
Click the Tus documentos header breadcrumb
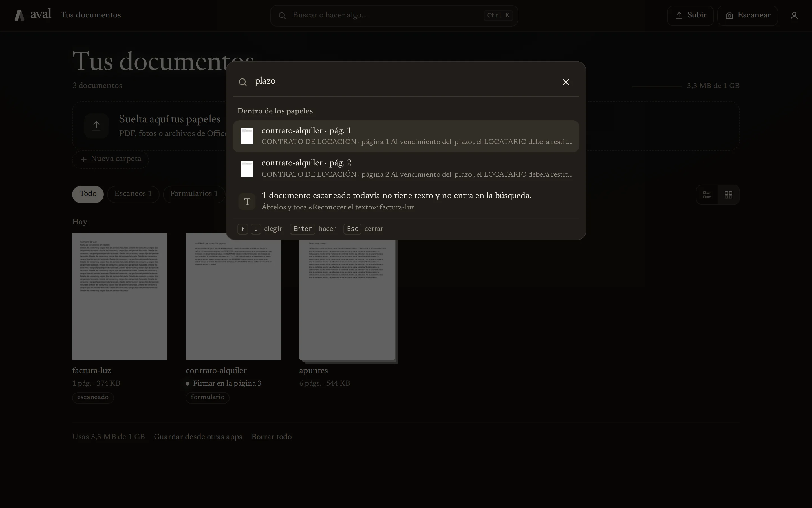tap(91, 15)
